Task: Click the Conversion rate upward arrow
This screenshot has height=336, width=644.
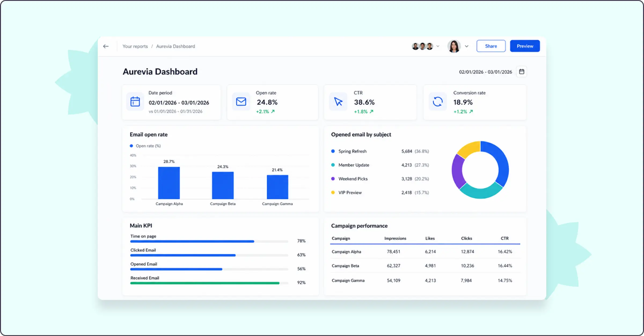Action: coord(471,111)
